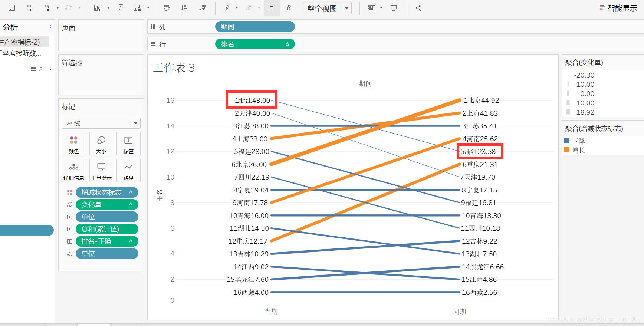Click the share workbook icon

pos(419,8)
